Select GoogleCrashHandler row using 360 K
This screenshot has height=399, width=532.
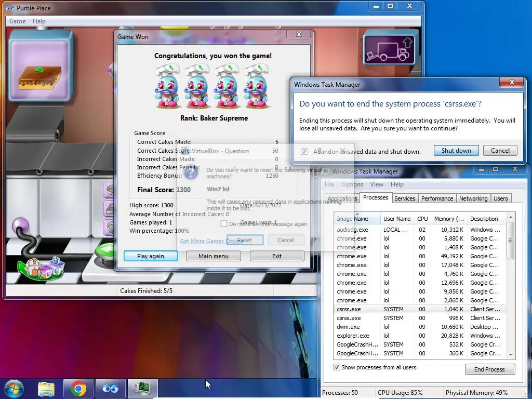[x=419, y=353]
